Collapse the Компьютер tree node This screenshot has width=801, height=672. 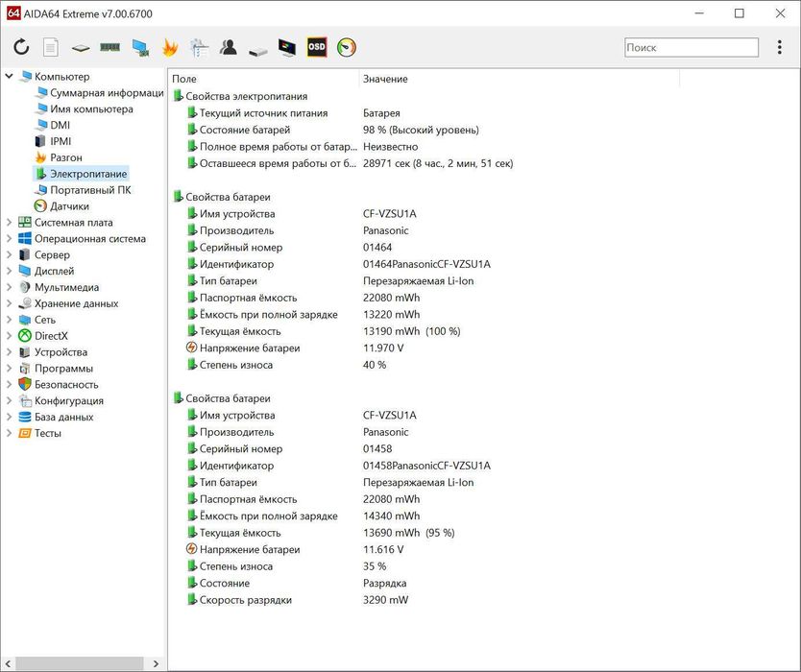pyautogui.click(x=9, y=77)
